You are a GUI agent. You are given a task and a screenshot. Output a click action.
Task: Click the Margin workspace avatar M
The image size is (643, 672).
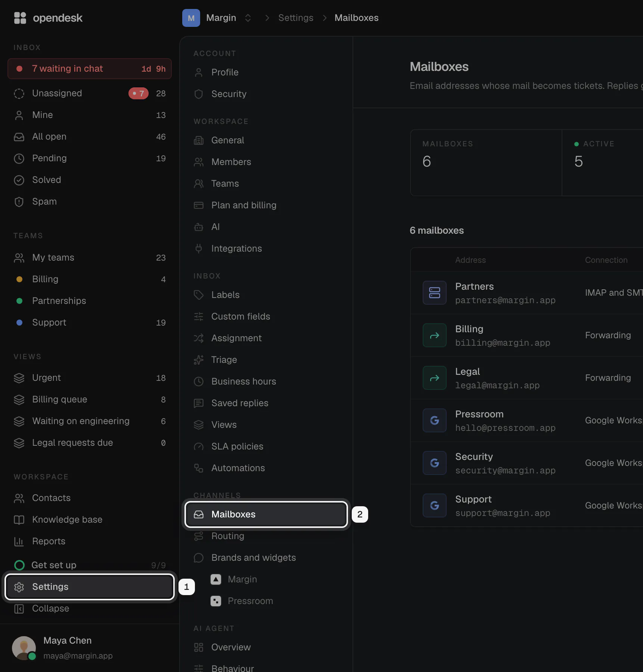[x=191, y=18]
